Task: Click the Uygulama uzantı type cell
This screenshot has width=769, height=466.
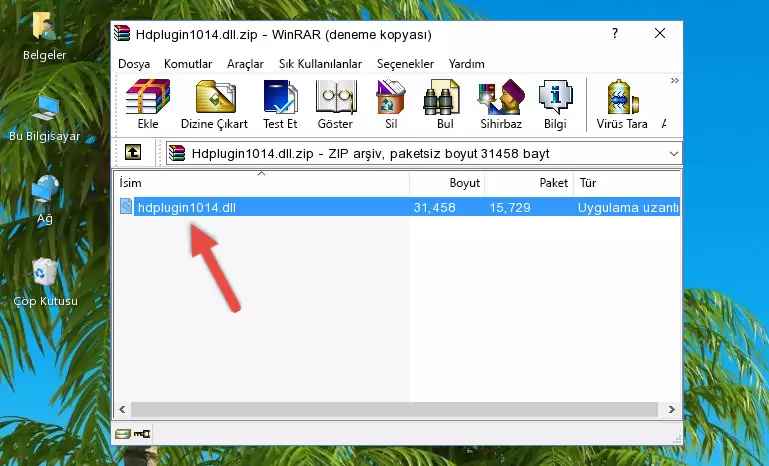Action: 628,207
